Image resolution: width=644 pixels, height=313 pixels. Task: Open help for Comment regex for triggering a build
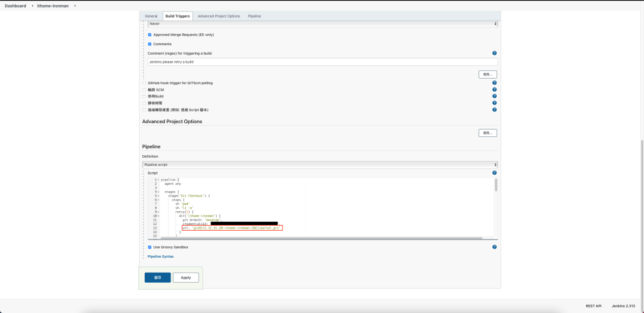[494, 53]
